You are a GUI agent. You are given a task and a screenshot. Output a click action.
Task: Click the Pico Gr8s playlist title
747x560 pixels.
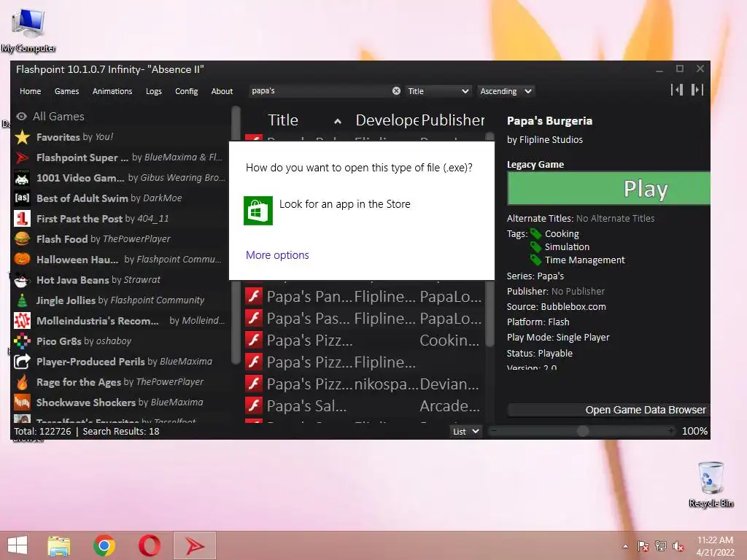58,341
